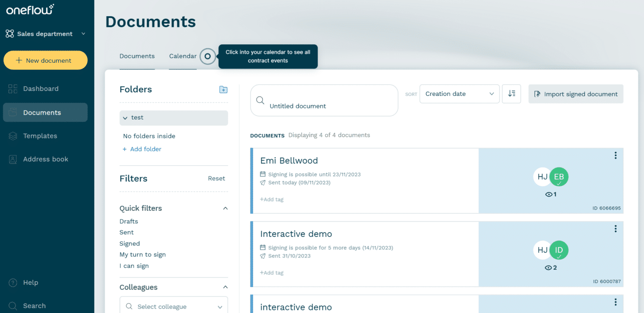Open sidebar Search with the magnifier icon
Screen dimensions: 644x313
[12, 305]
